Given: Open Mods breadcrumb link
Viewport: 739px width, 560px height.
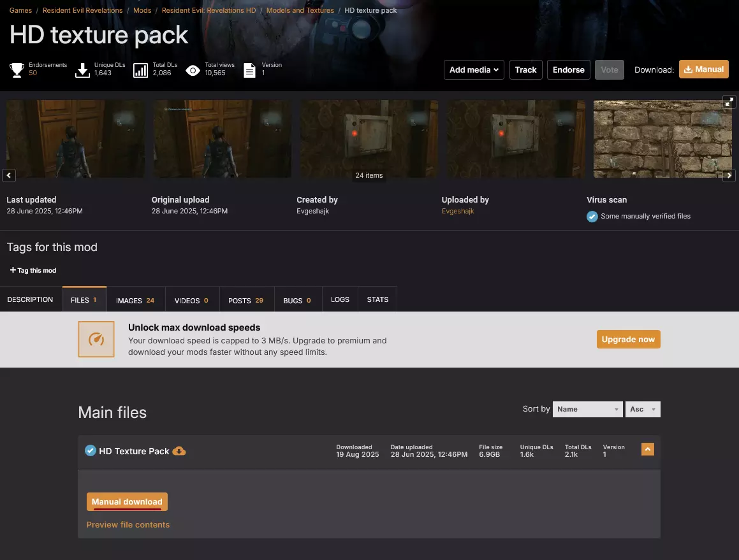Looking at the screenshot, I should tap(142, 10).
